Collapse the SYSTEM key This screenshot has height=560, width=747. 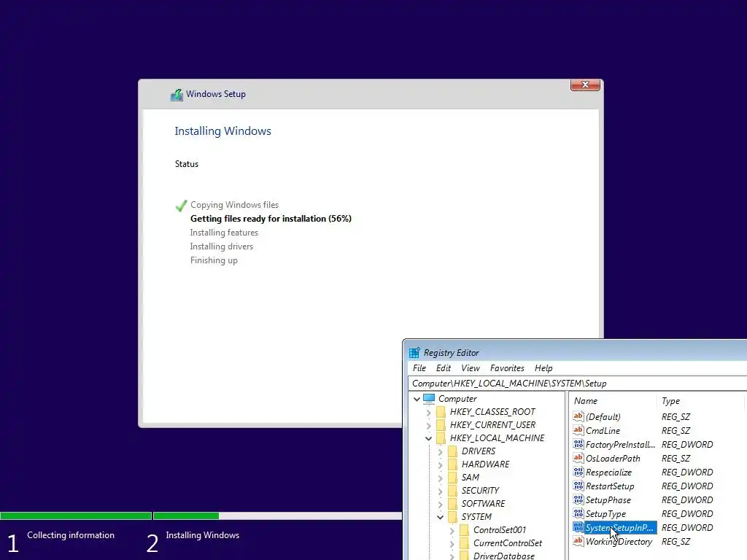(x=440, y=517)
